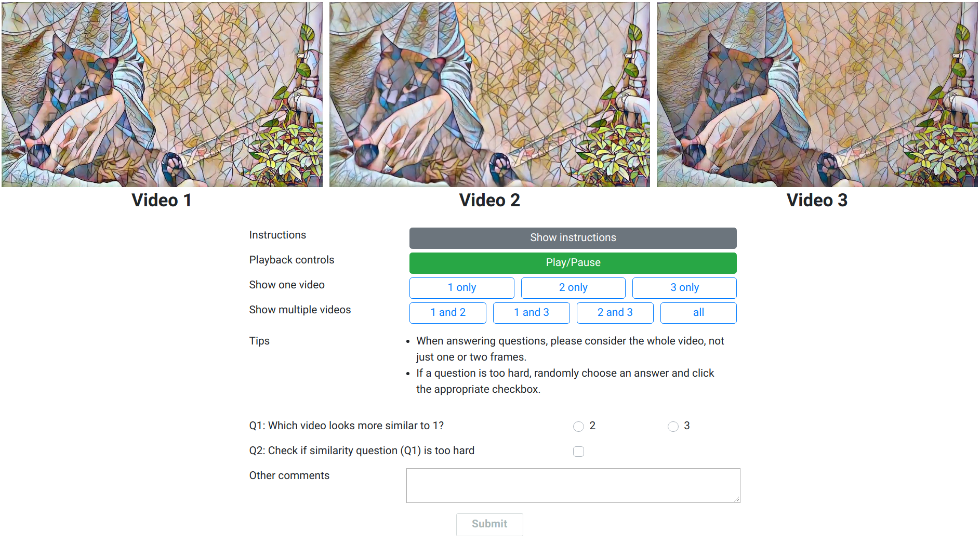Choose radio option 3 for Q1
This screenshot has width=980, height=544.
click(x=673, y=427)
